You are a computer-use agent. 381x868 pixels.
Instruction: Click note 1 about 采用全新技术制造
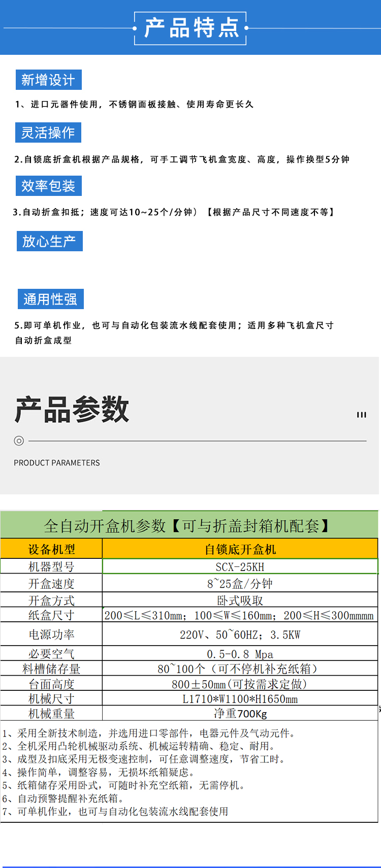click(149, 733)
